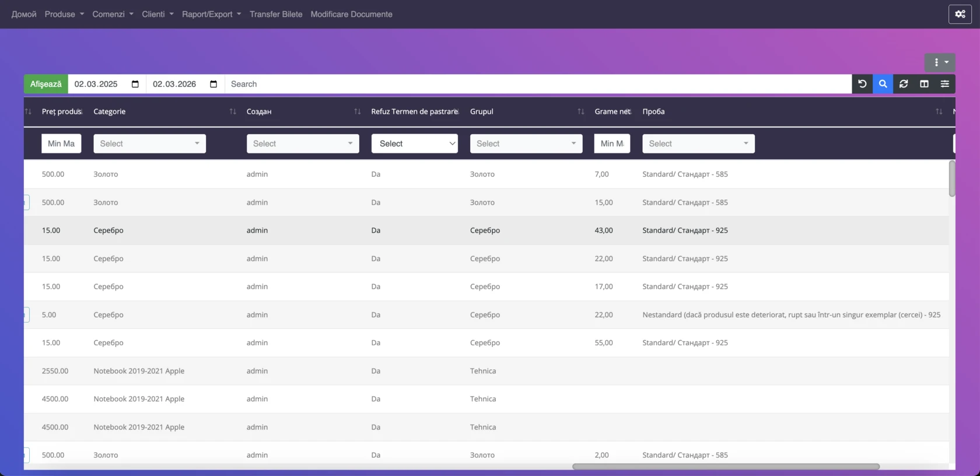The height and width of the screenshot is (476, 980).
Task: Click the end date field 02.03.2026
Action: 185,84
